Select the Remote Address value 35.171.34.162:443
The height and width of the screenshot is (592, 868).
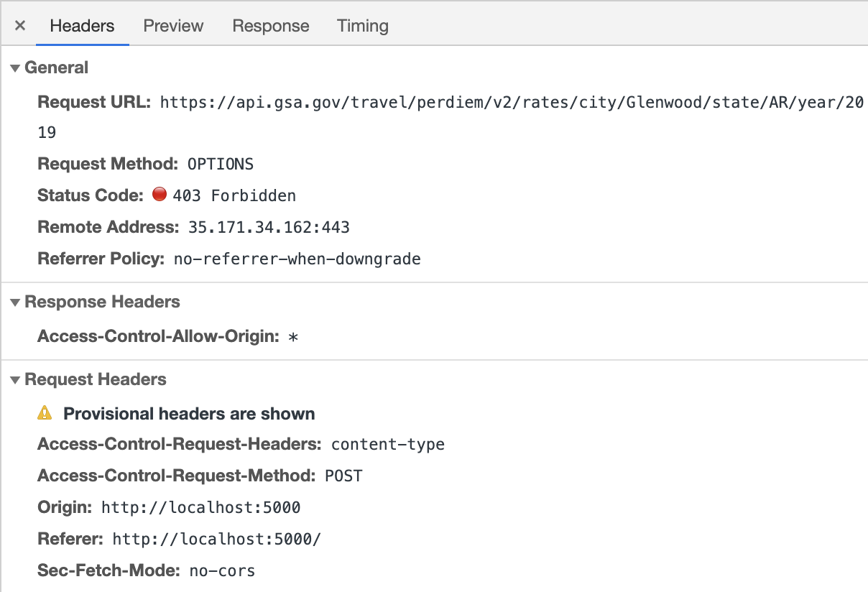[269, 227]
